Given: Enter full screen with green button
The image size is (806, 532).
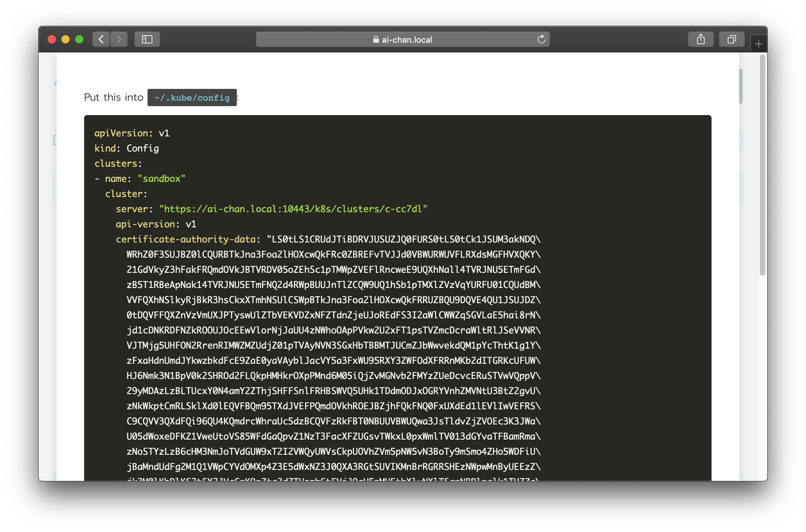Looking at the screenshot, I should 79,39.
